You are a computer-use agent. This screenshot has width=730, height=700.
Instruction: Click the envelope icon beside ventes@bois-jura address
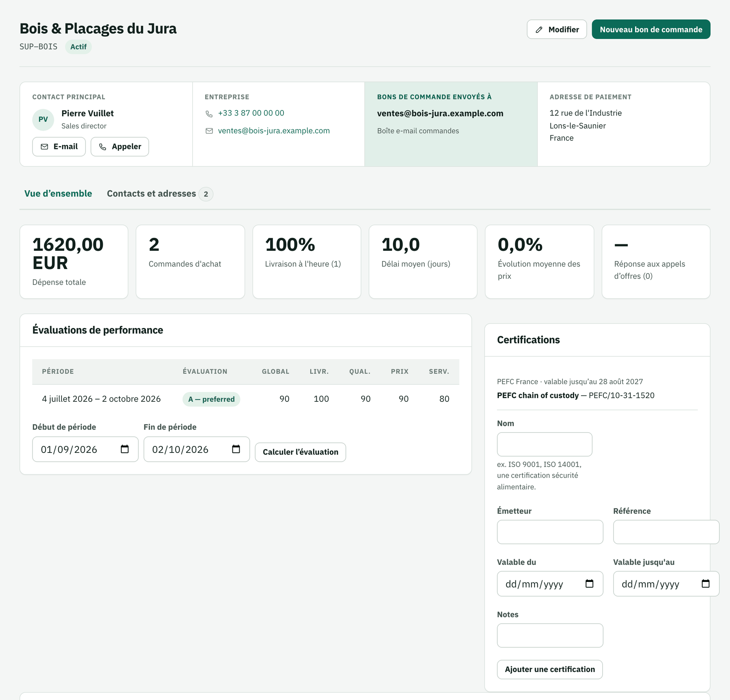click(209, 131)
